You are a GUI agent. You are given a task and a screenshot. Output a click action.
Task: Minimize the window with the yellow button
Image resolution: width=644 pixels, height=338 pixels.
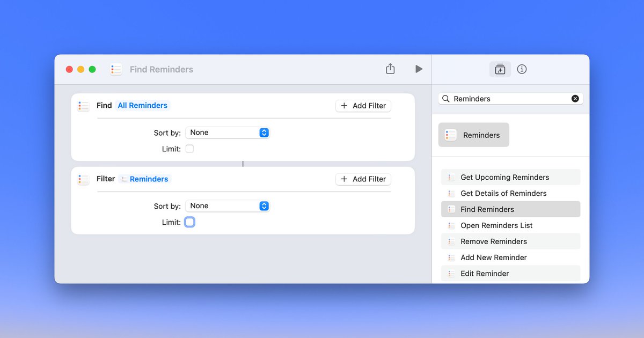pos(80,69)
